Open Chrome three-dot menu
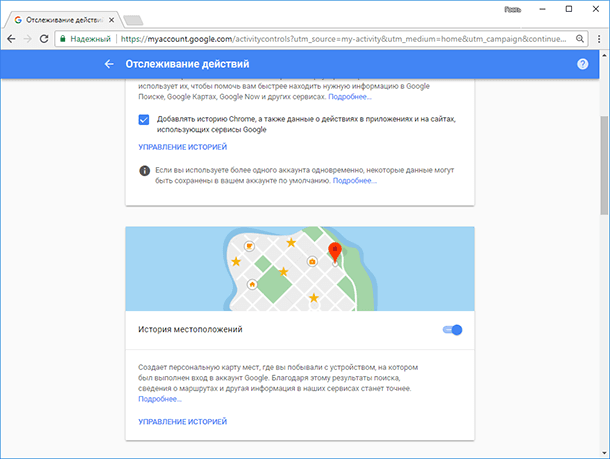610x459 pixels. pos(599,39)
